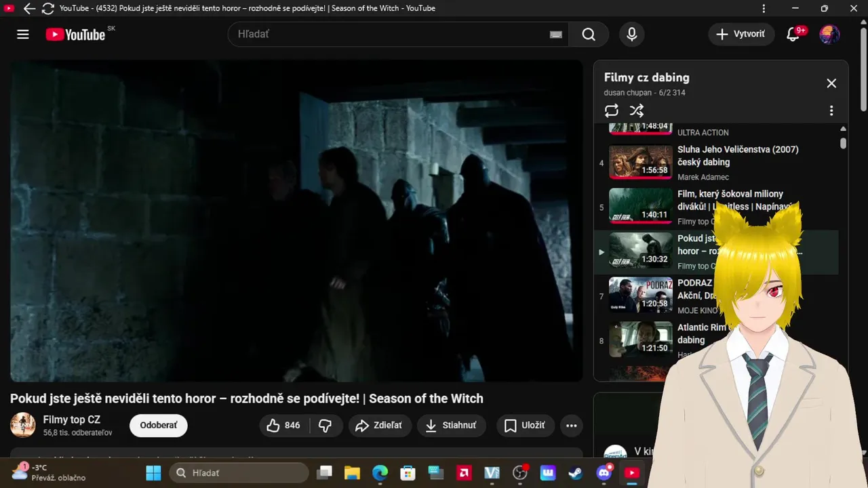Open Discord from the taskbar
The height and width of the screenshot is (488, 868).
pos(604,473)
